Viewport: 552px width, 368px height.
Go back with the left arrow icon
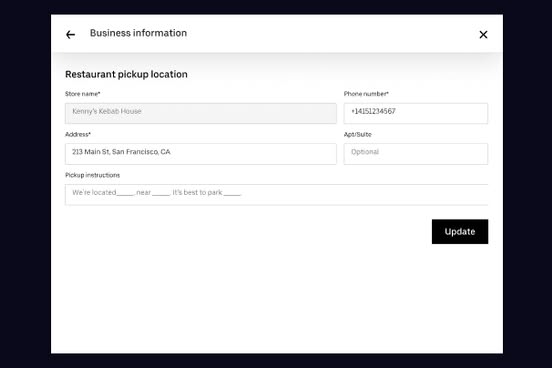point(70,35)
